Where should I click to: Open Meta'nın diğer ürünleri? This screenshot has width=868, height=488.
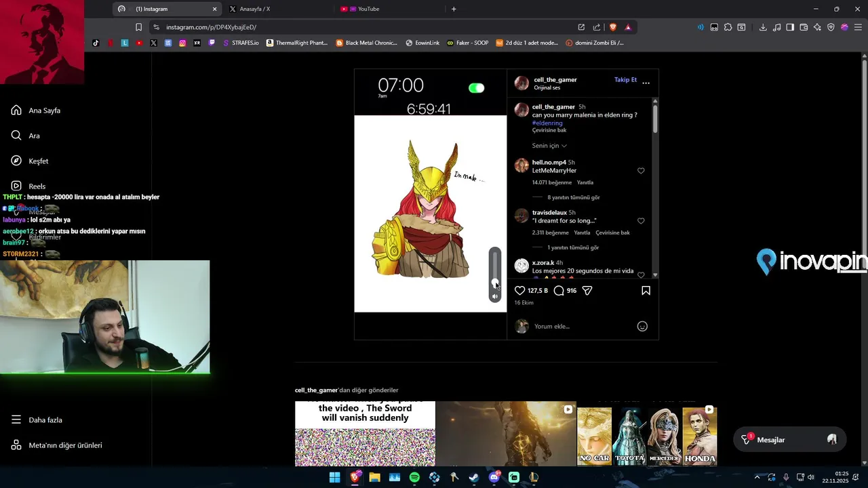point(56,445)
